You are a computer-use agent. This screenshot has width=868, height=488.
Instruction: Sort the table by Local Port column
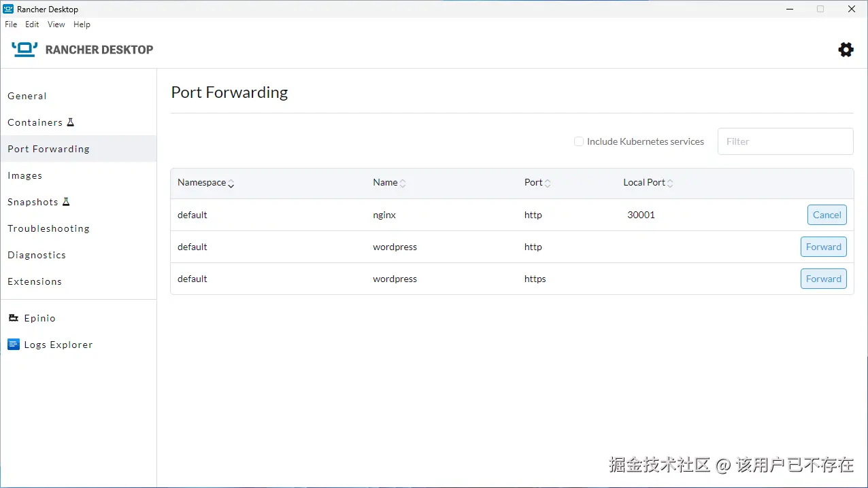click(648, 183)
